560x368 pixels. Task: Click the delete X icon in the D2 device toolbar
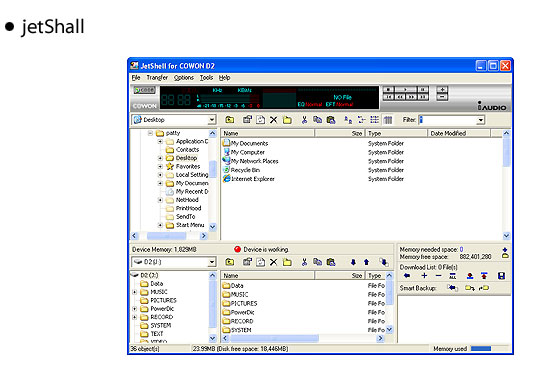coord(274,262)
